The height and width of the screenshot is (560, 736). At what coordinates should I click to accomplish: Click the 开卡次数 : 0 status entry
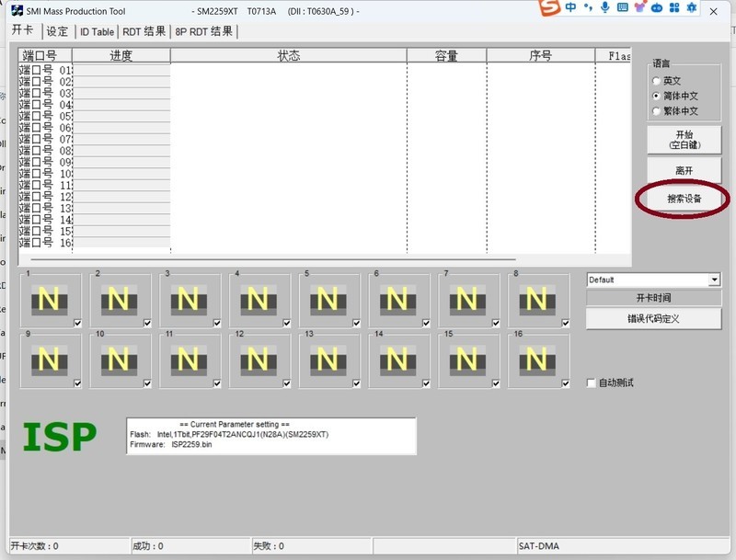(x=71, y=546)
